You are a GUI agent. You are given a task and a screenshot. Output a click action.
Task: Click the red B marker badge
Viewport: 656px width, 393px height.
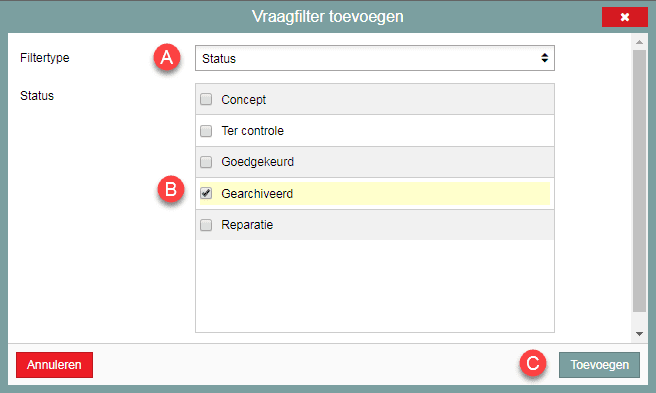(x=171, y=189)
